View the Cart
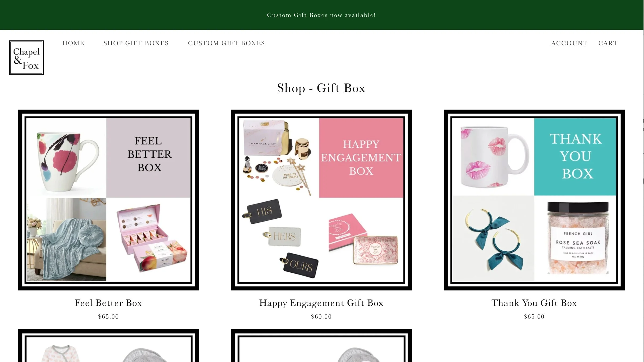 click(608, 43)
